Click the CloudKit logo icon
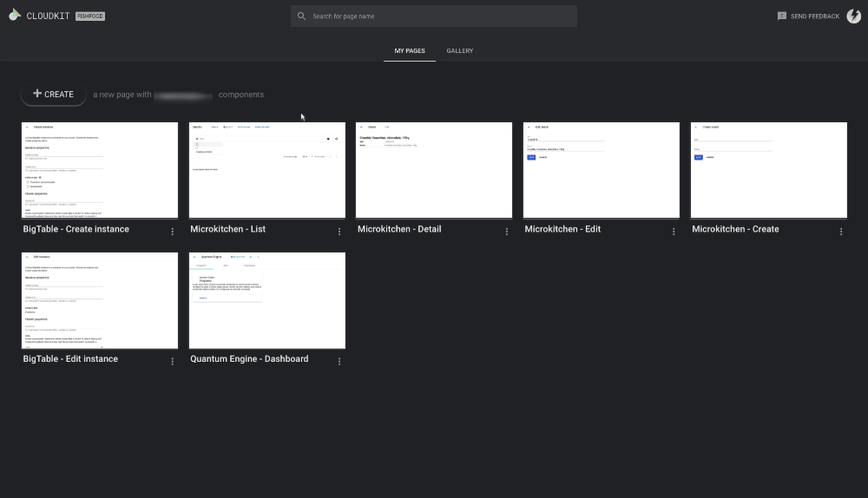Screen dimensions: 868x498 pyautogui.click(x=15, y=15)
